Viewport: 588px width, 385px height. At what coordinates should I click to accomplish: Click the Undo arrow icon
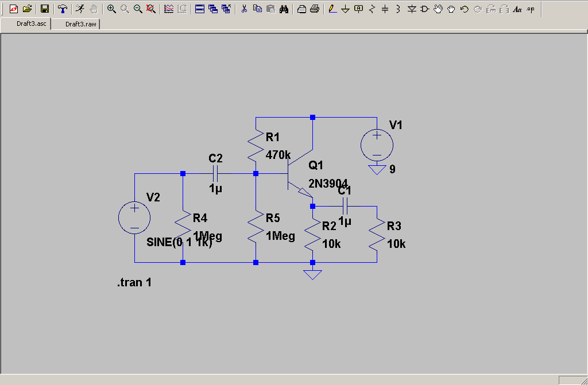pos(465,9)
